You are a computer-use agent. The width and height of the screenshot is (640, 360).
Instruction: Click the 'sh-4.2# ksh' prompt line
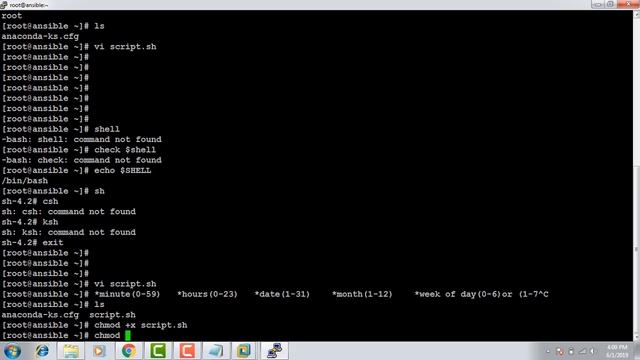point(30,222)
